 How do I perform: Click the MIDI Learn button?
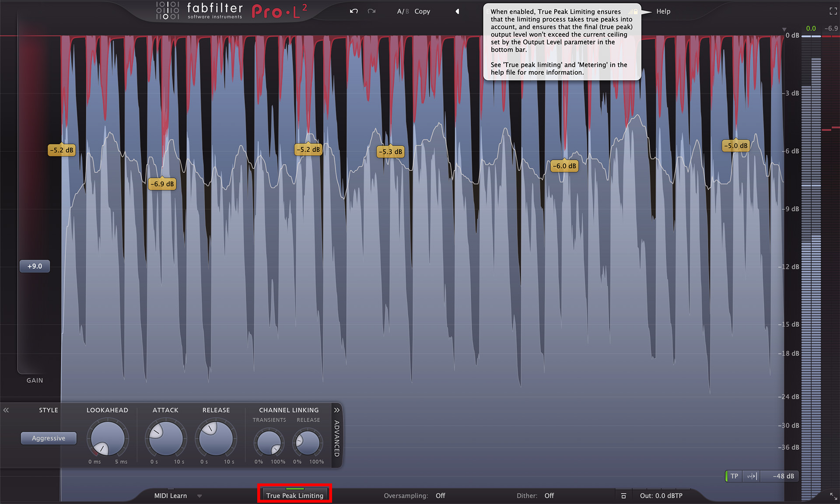tap(171, 496)
